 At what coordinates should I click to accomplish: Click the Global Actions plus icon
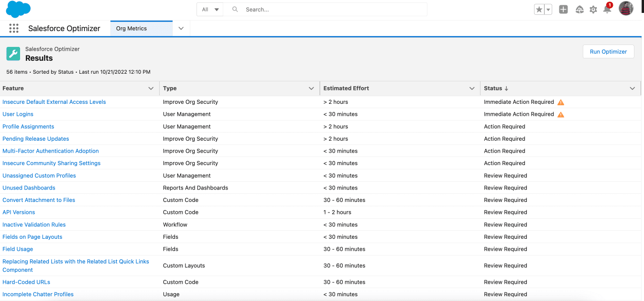tap(563, 10)
